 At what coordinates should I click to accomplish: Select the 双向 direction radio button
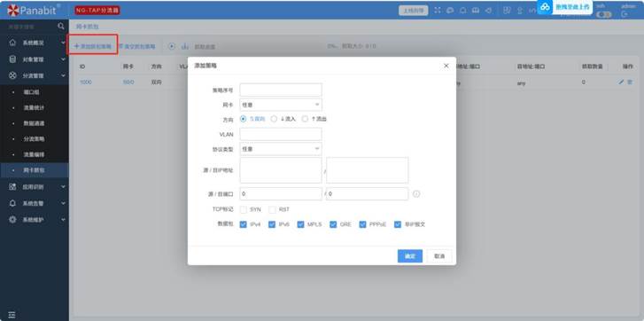point(243,119)
